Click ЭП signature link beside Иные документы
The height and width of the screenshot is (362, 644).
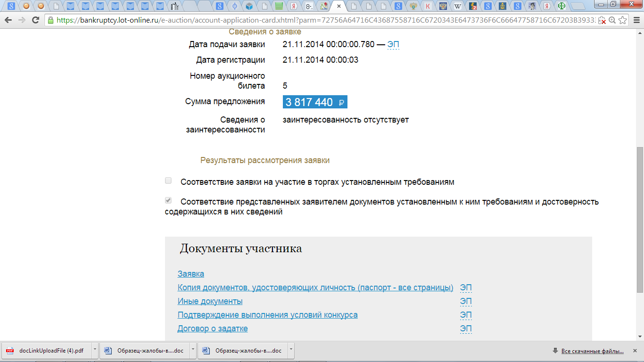pyautogui.click(x=466, y=301)
